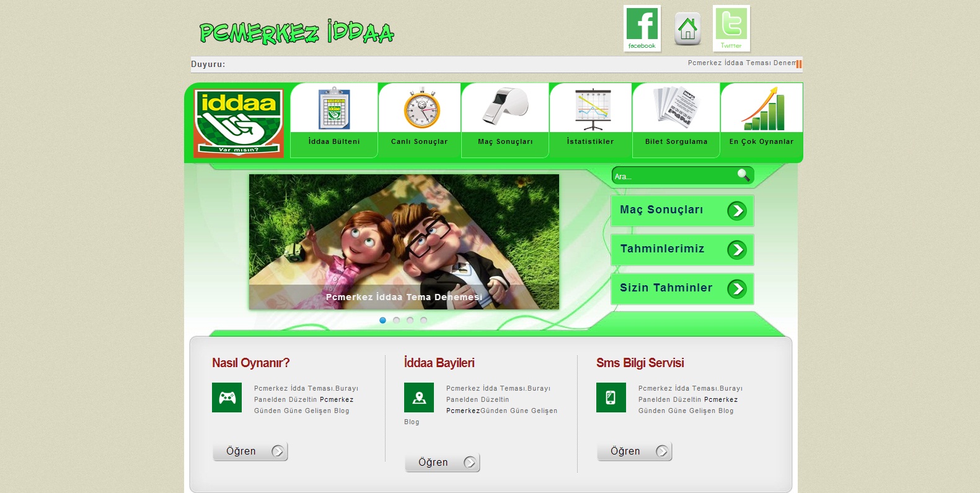Pause the announcement ticker
Viewport: 980px width, 493px height.
tap(799, 64)
